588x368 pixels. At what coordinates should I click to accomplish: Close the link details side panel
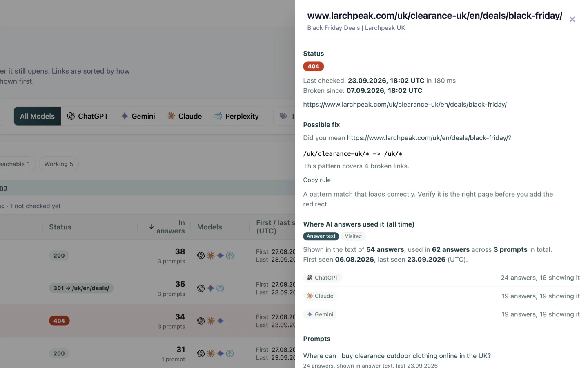(572, 19)
